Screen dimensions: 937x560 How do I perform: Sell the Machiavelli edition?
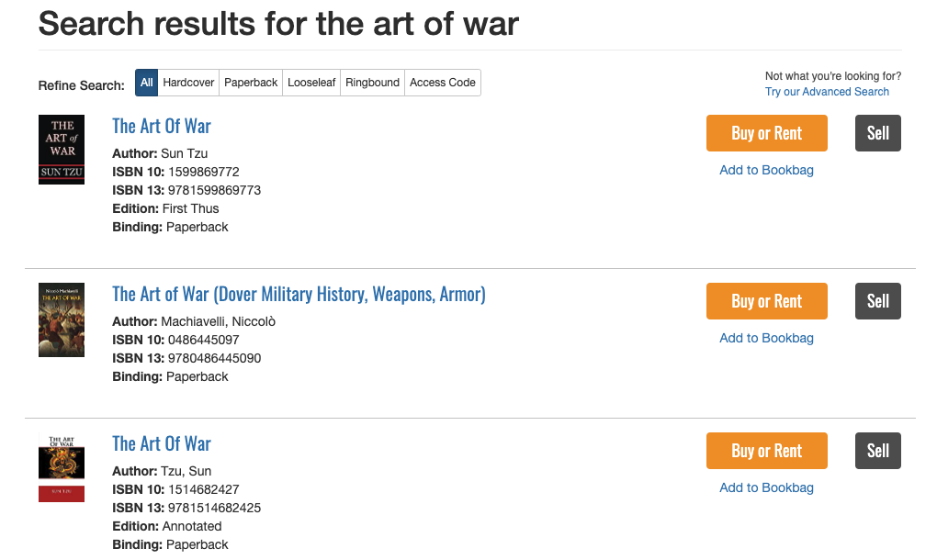tap(877, 301)
